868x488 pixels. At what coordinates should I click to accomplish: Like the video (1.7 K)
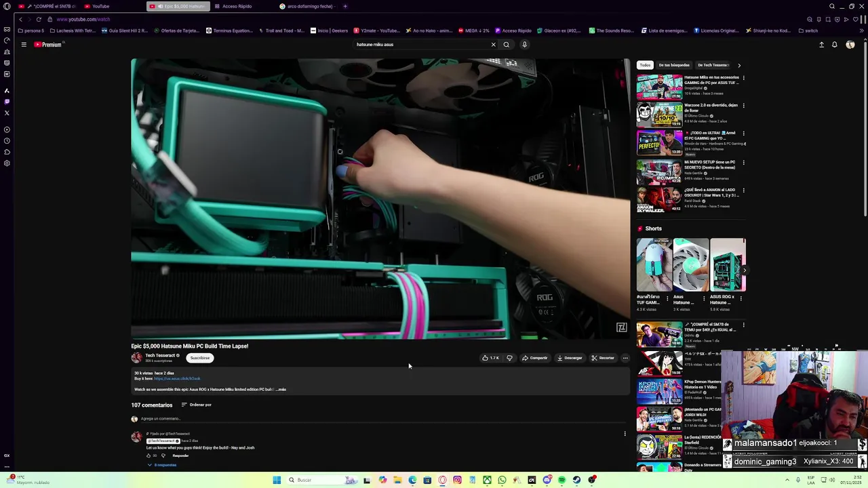click(x=490, y=358)
